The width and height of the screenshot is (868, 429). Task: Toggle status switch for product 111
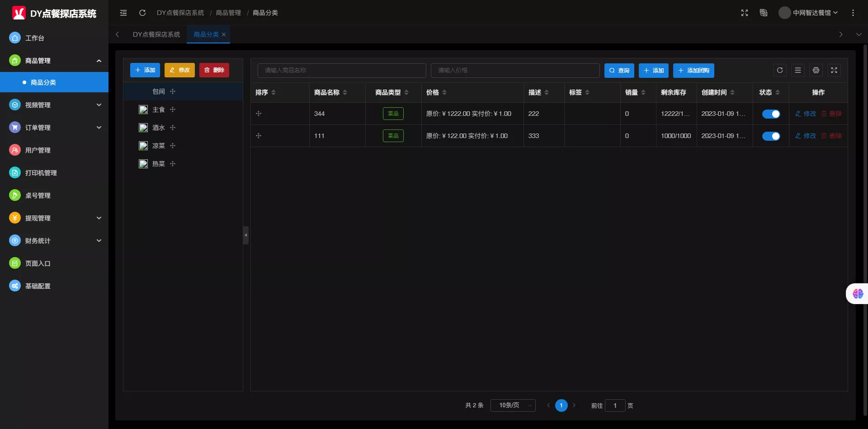point(771,136)
